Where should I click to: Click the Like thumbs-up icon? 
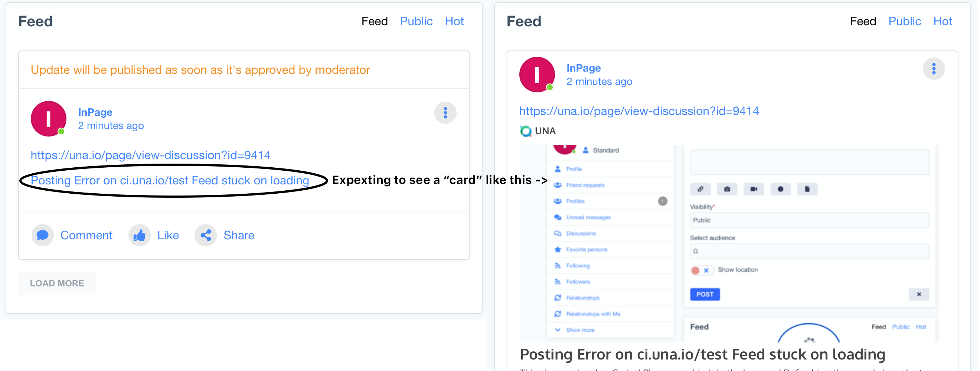pos(139,235)
